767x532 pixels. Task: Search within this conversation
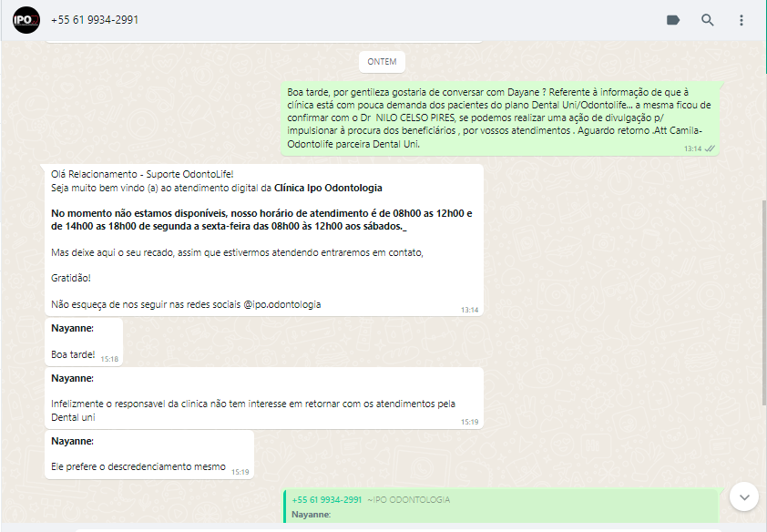(707, 20)
